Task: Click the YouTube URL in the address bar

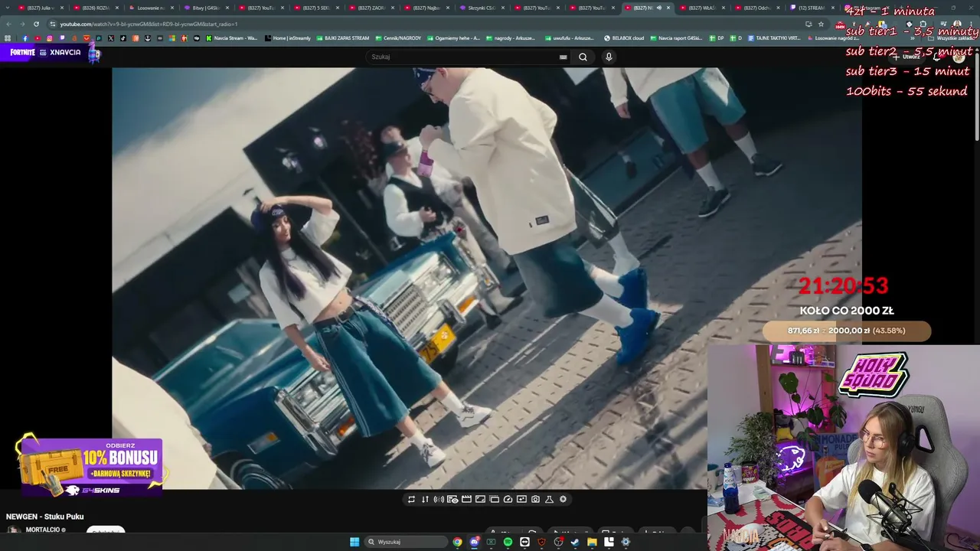Action: [149, 24]
